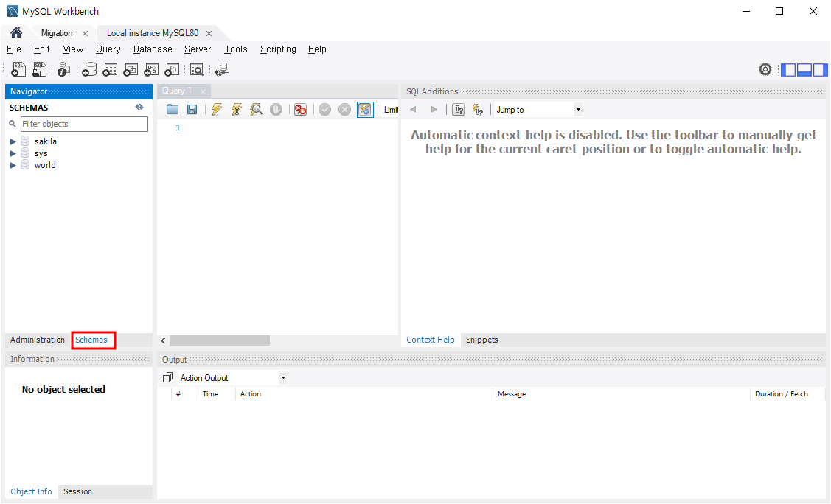Execute statement under cursor icon
Screen dimensions: 831x504
237,110
